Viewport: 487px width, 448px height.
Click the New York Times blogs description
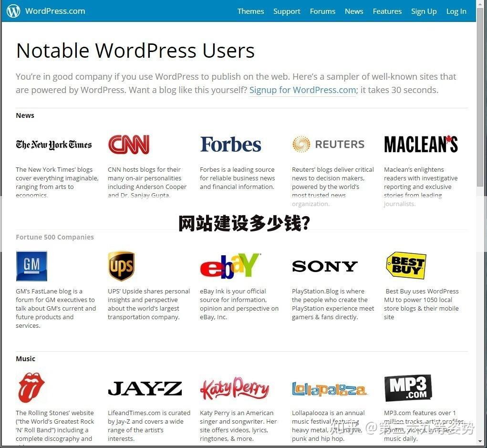click(57, 182)
